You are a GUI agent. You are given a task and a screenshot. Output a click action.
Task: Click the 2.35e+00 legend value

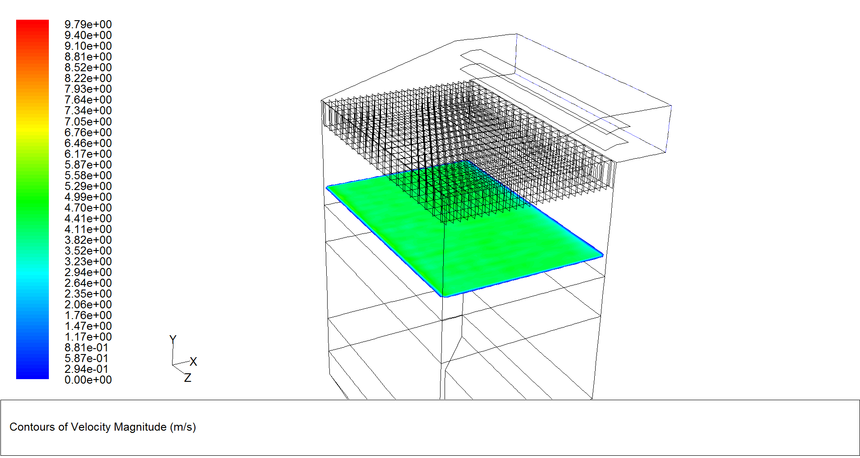(x=88, y=294)
